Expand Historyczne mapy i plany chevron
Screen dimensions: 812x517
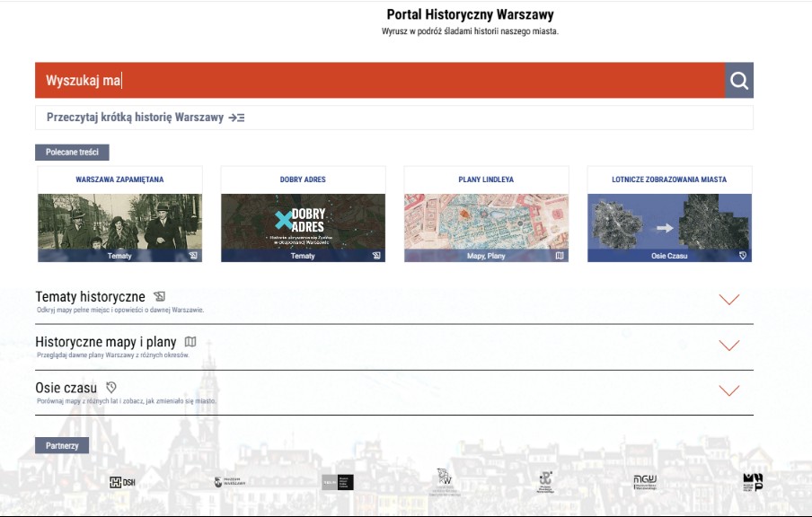pyautogui.click(x=729, y=346)
